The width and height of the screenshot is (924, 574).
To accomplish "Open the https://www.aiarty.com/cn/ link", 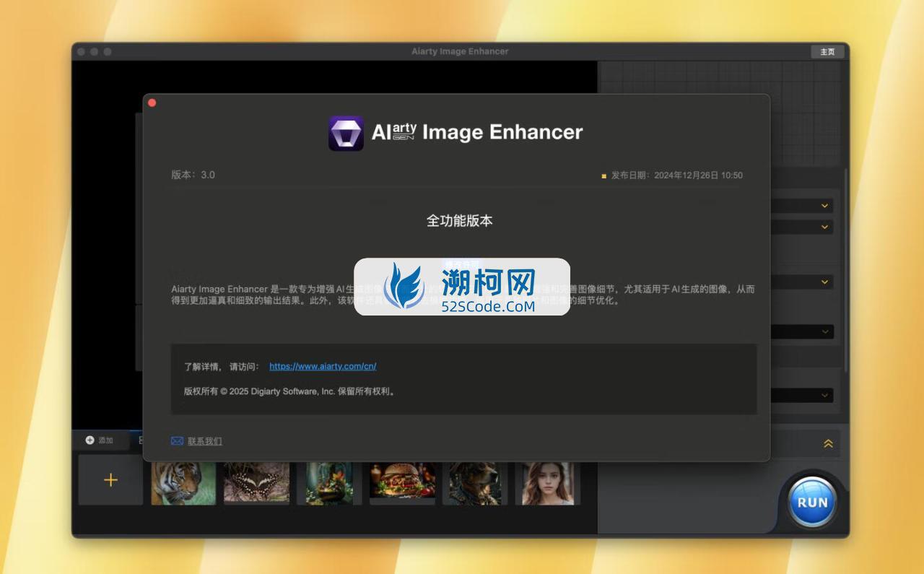I will click(323, 366).
